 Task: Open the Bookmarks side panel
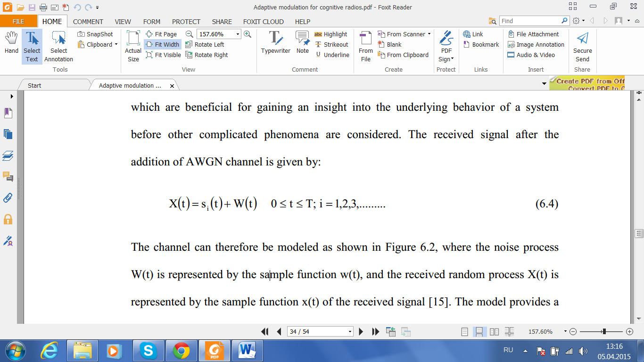8,114
